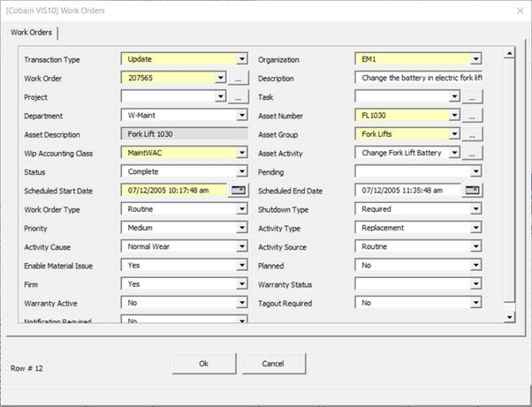Open the Enable Material Issue dropdown
532x407 pixels.
click(x=242, y=265)
